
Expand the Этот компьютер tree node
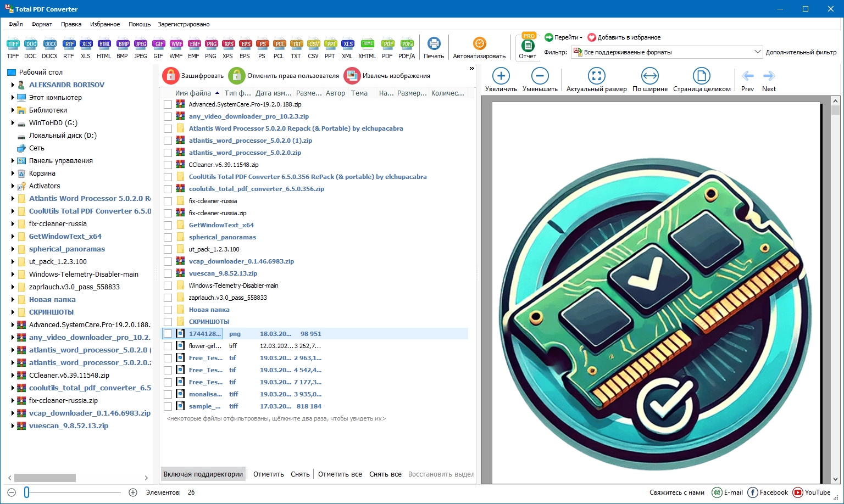(x=13, y=97)
